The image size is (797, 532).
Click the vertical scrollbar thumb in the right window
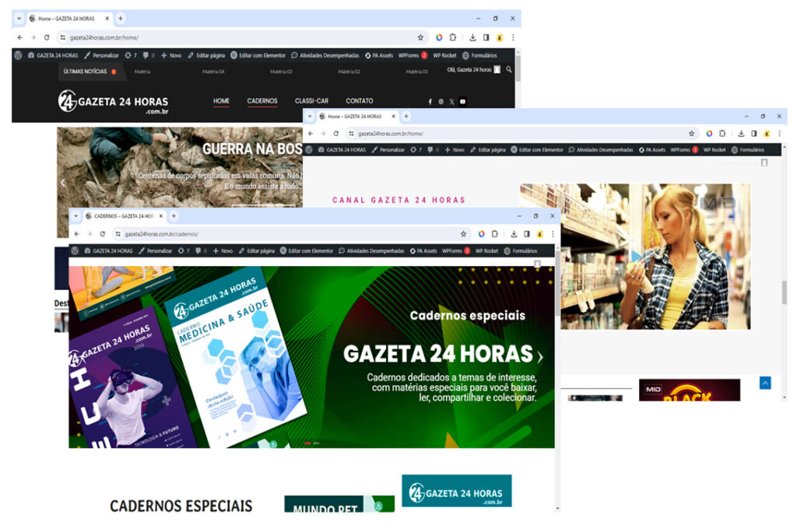click(x=785, y=292)
